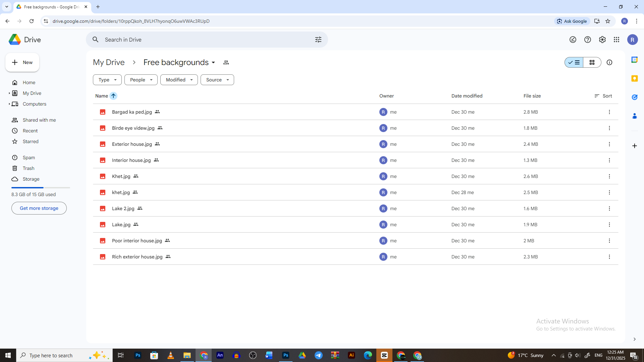This screenshot has width=644, height=362.
Task: Open more actions for Khet.jpg
Action: point(609,176)
